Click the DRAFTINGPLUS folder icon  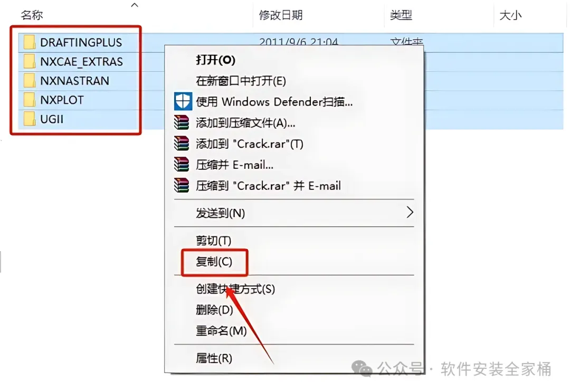pos(30,42)
